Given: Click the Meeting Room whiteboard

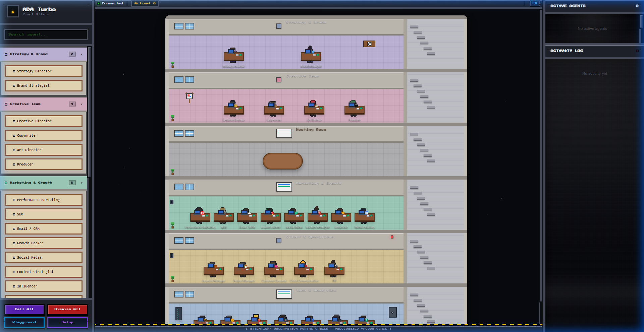Looking at the screenshot, I should [x=284, y=133].
